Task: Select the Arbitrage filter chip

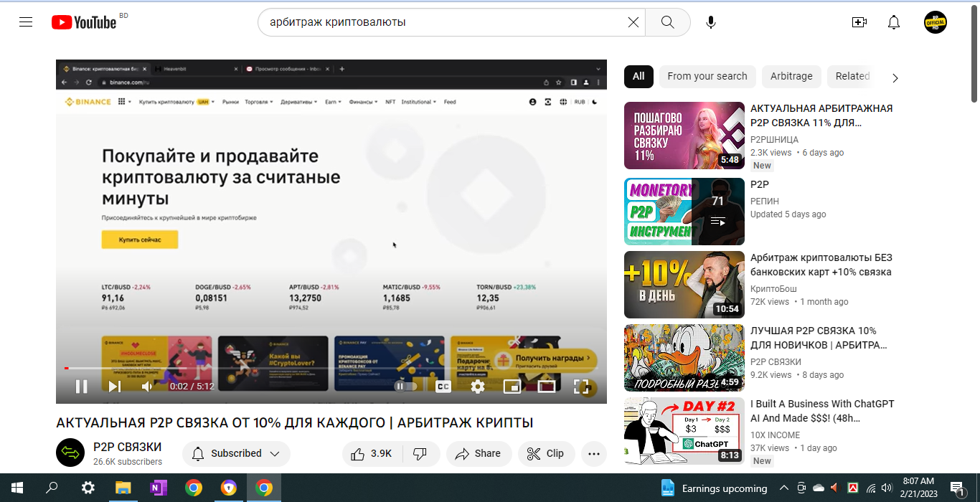Action: click(791, 76)
